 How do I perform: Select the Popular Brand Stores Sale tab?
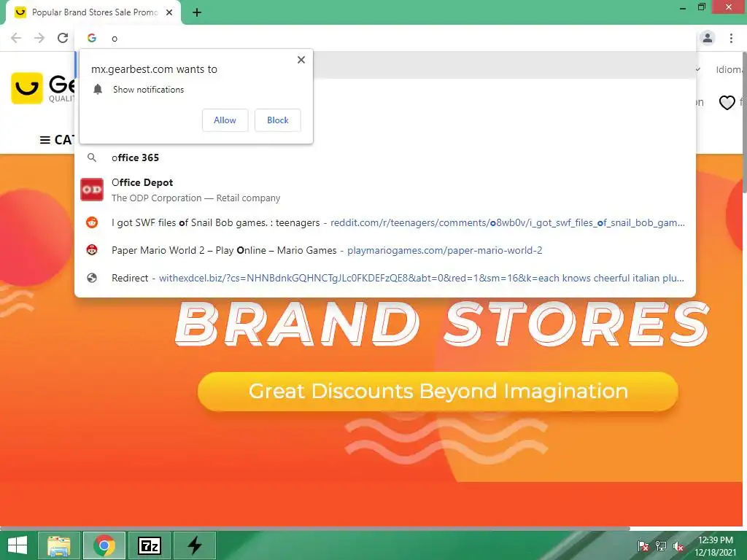point(93,12)
